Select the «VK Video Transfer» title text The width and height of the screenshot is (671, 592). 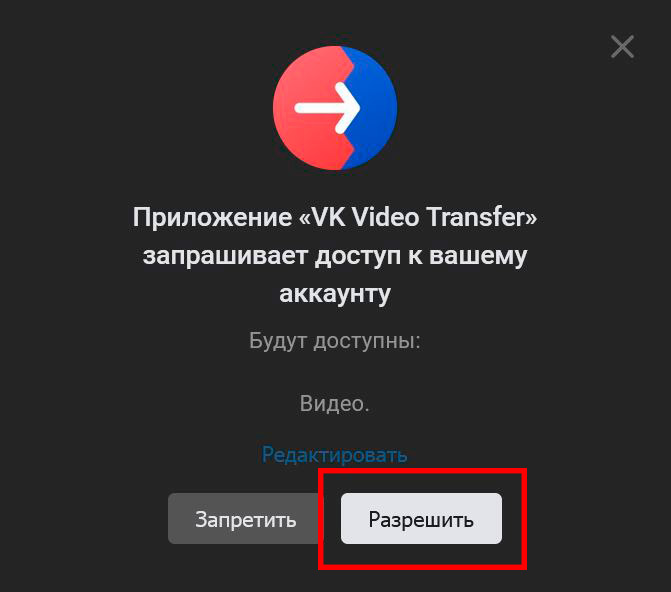pyautogui.click(x=418, y=217)
